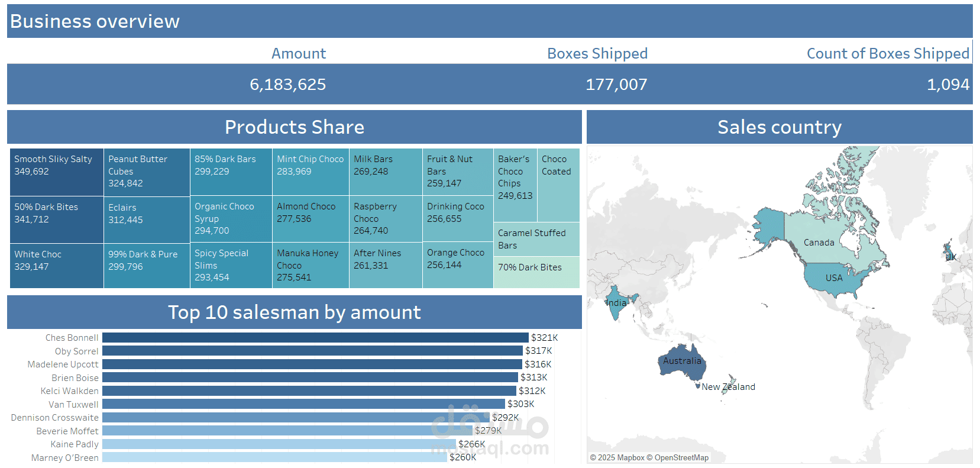Click the Mint Chip Choco tile

pyautogui.click(x=311, y=172)
